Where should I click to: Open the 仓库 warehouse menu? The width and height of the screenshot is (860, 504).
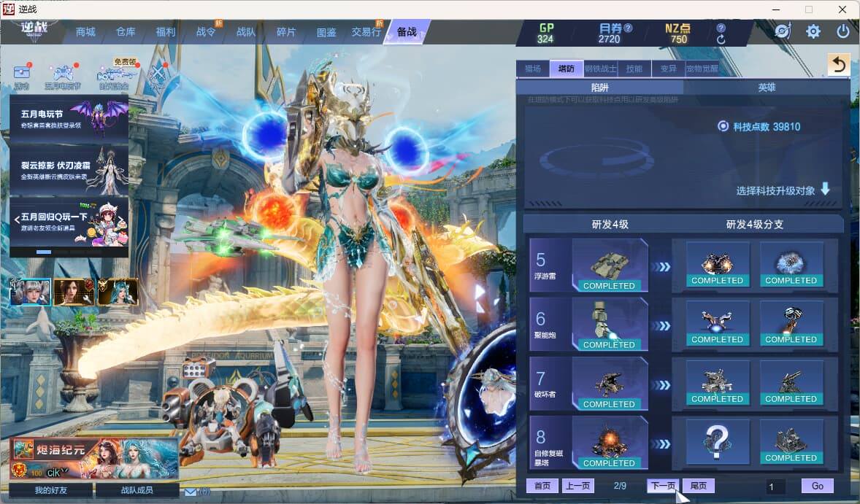tap(126, 32)
